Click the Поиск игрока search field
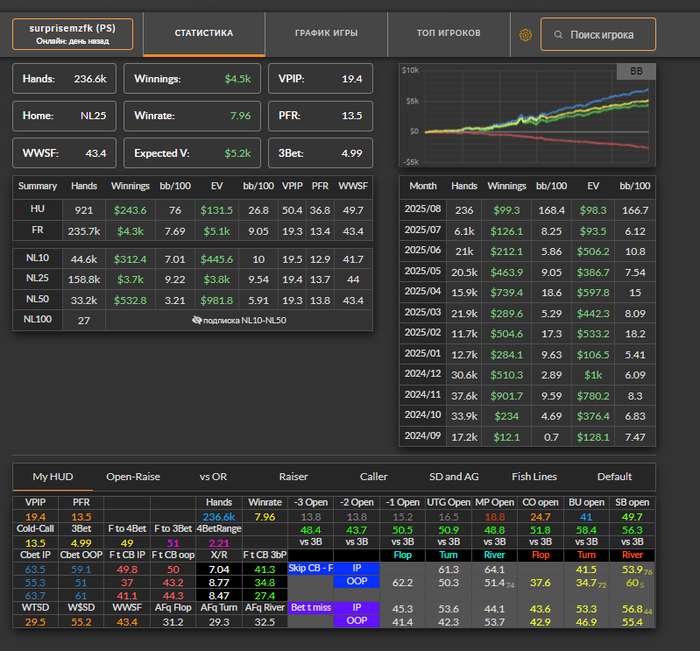This screenshot has width=700, height=651. pyautogui.click(x=602, y=35)
